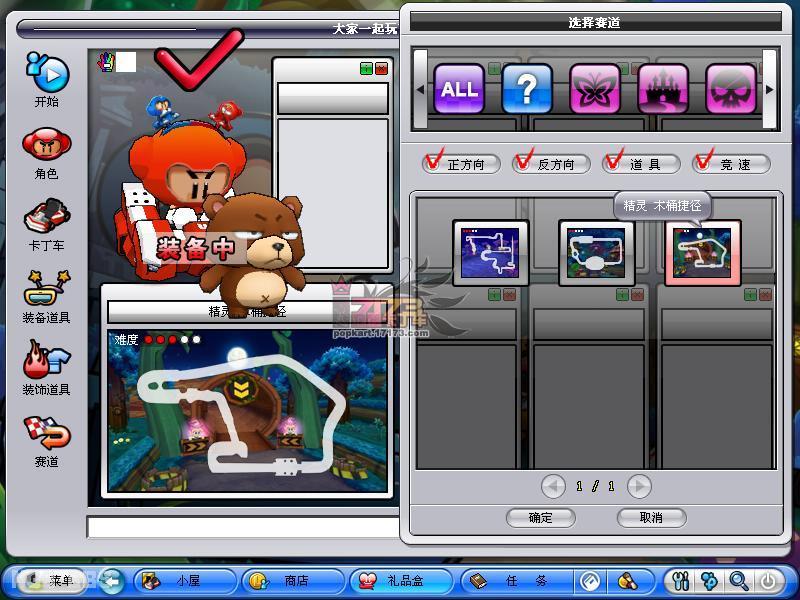Screen dimensions: 800x600
Task: Select the second track thumbnail in the list
Action: coord(596,253)
